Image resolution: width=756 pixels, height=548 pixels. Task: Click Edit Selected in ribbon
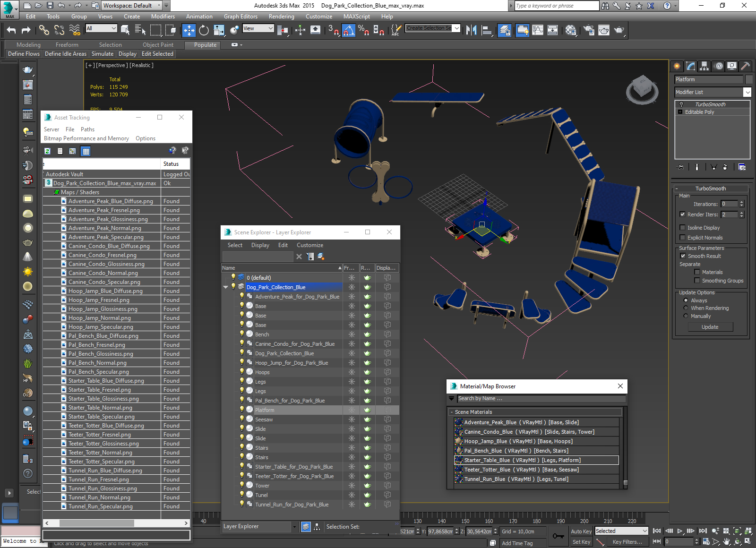pyautogui.click(x=157, y=54)
